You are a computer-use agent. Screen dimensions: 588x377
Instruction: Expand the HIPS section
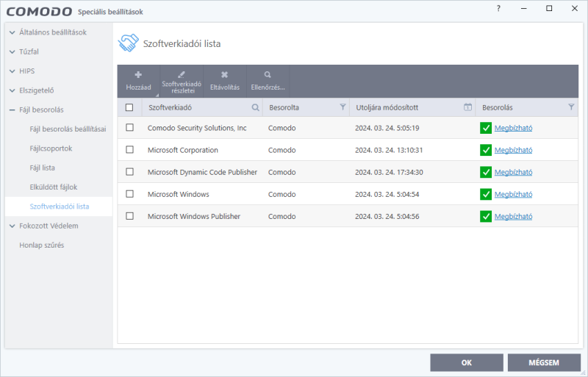(12, 71)
